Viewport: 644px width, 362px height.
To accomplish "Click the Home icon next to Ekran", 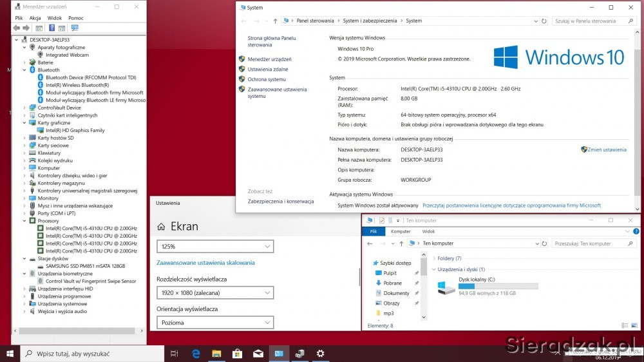I will click(x=161, y=226).
